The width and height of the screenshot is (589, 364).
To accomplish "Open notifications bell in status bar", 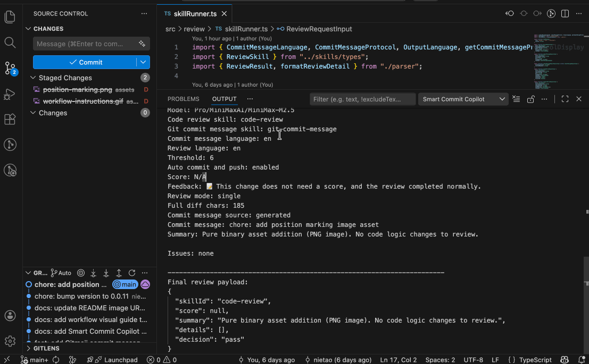I will [582, 360].
